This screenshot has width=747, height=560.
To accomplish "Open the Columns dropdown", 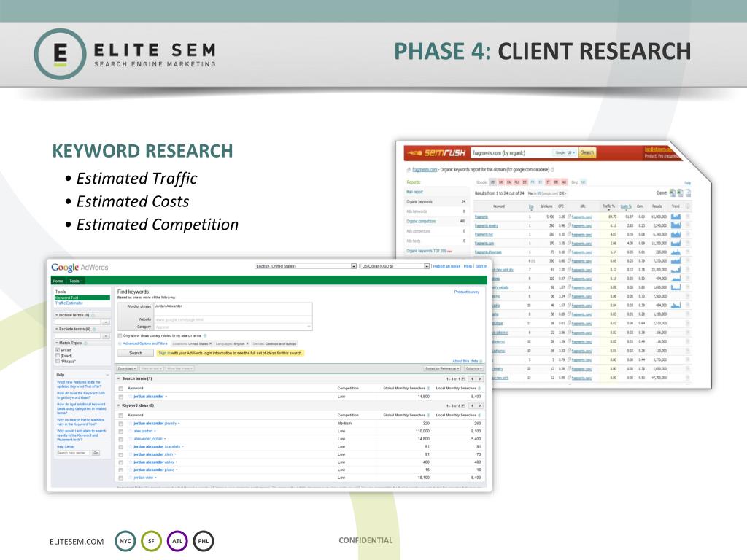I will 473,368.
